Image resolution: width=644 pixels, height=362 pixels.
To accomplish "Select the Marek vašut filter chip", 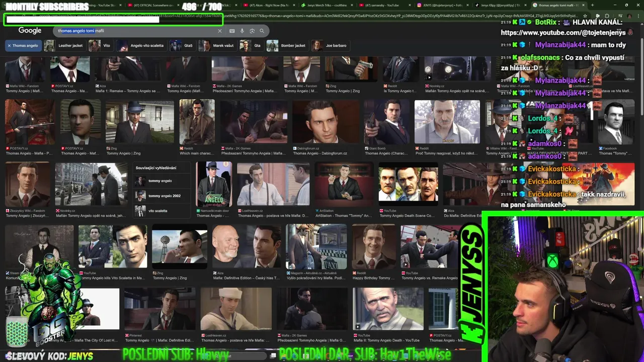I will (x=217, y=46).
